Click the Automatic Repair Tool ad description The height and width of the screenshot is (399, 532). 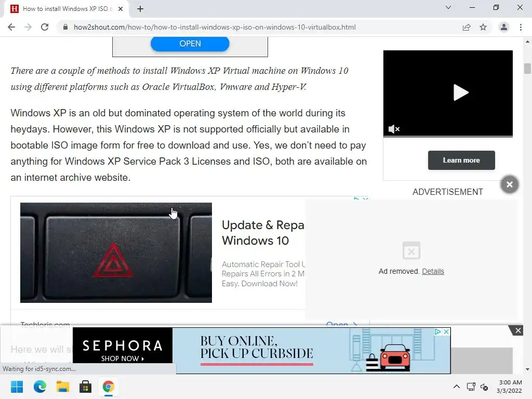click(263, 274)
